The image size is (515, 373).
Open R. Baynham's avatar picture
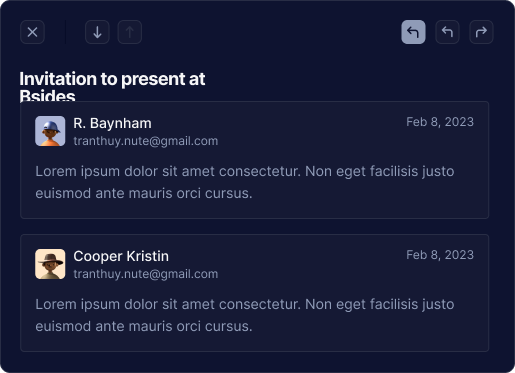[50, 131]
